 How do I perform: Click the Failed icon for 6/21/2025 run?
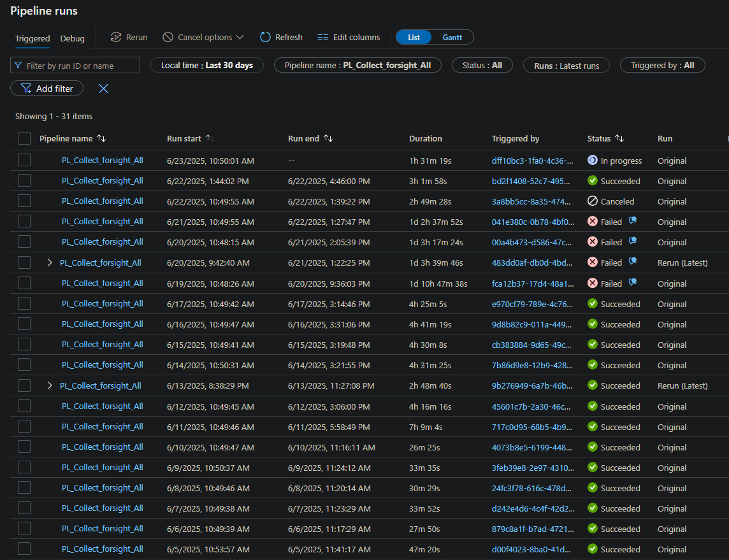[x=593, y=222]
